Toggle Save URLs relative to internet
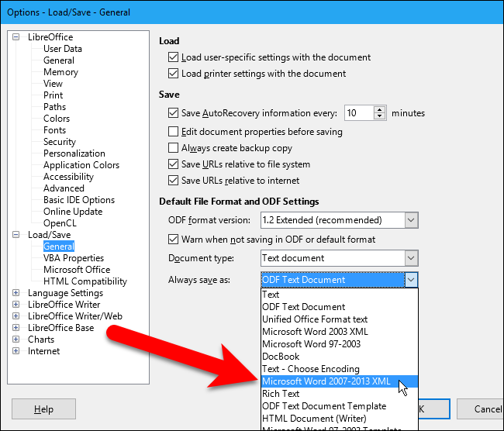504x431 pixels. click(173, 181)
